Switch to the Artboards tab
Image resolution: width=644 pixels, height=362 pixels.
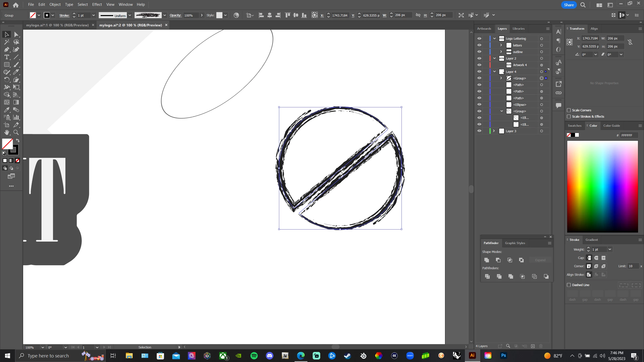coord(484,29)
